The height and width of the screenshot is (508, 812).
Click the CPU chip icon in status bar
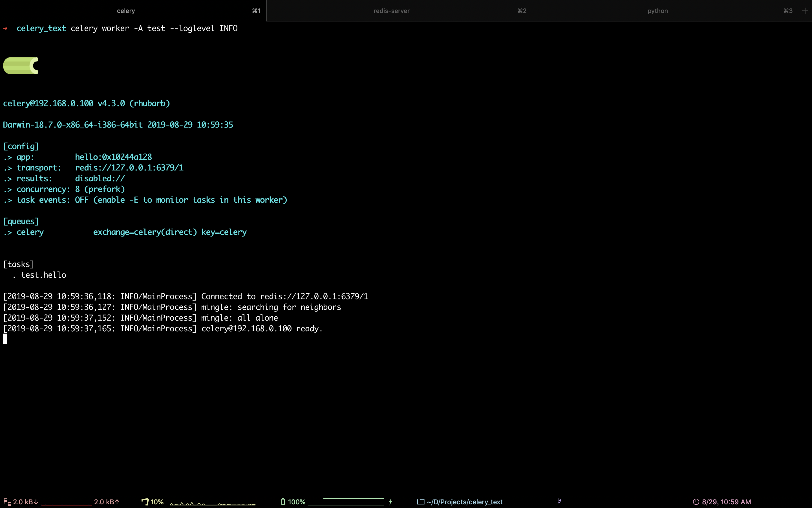[145, 502]
